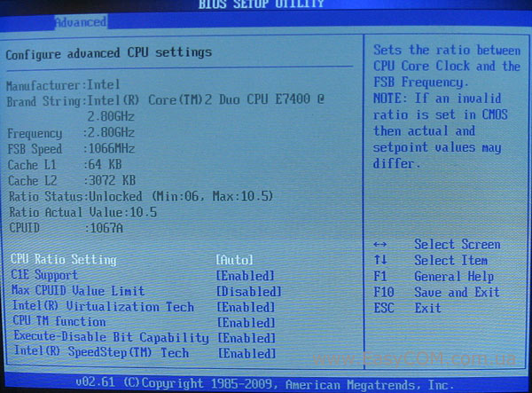
Task: Click the Cache L1 :64 KB line
Action: coord(65,165)
